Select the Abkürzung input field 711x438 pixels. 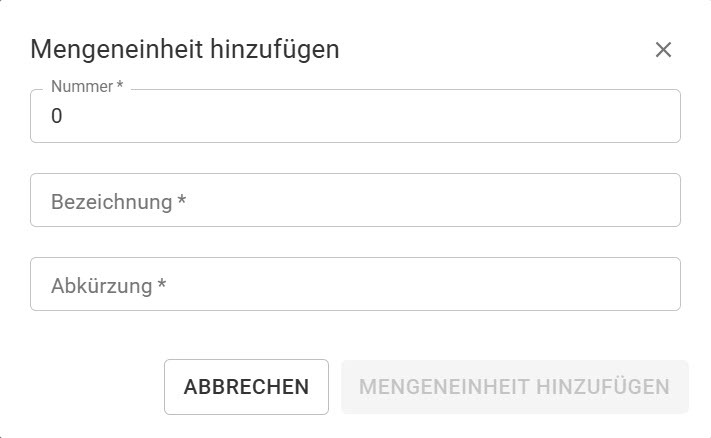(x=355, y=285)
